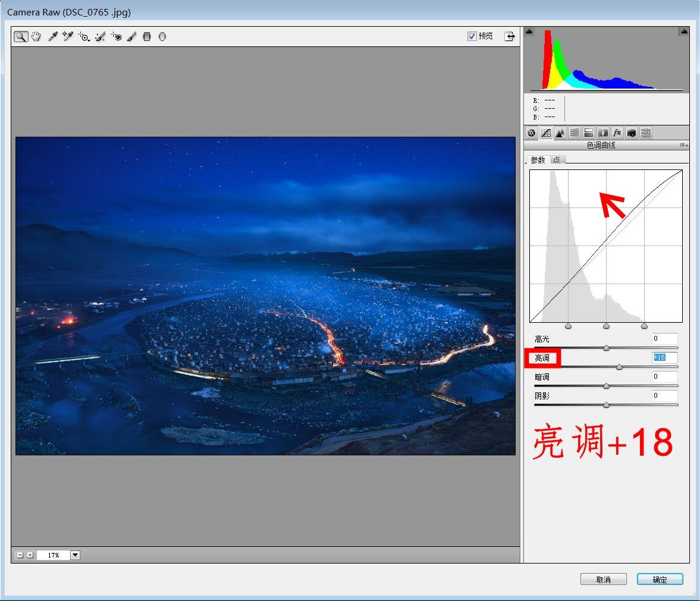Pick the Radial Filter tool
Image resolution: width=700 pixels, height=601 pixels.
pos(162,37)
